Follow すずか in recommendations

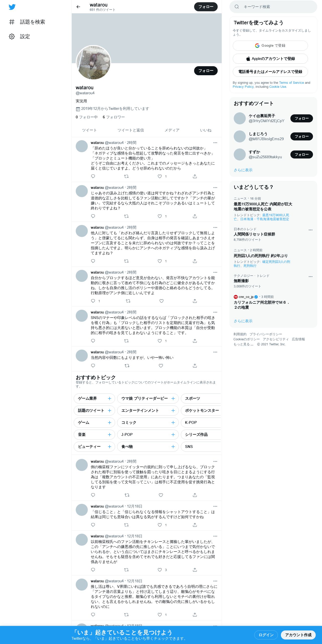point(301,154)
